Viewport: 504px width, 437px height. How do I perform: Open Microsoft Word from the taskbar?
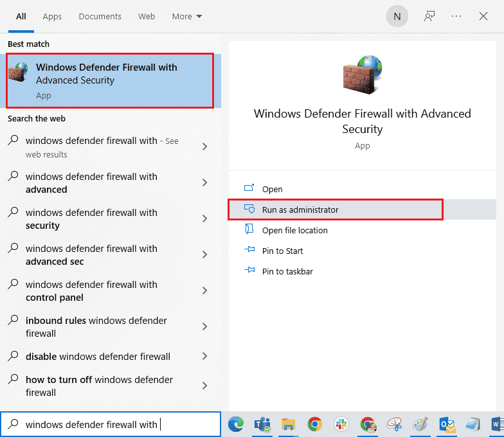[498, 424]
